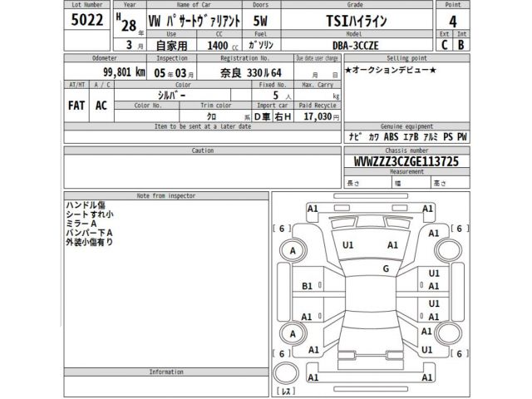
Task: Click the "Measurement" header
Action: tap(406, 172)
